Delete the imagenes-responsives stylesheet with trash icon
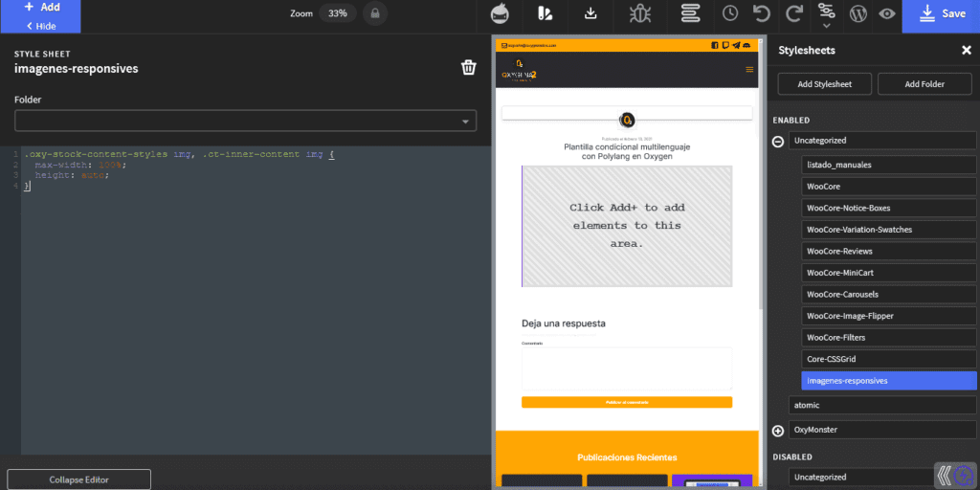This screenshot has height=490, width=980. [468, 67]
